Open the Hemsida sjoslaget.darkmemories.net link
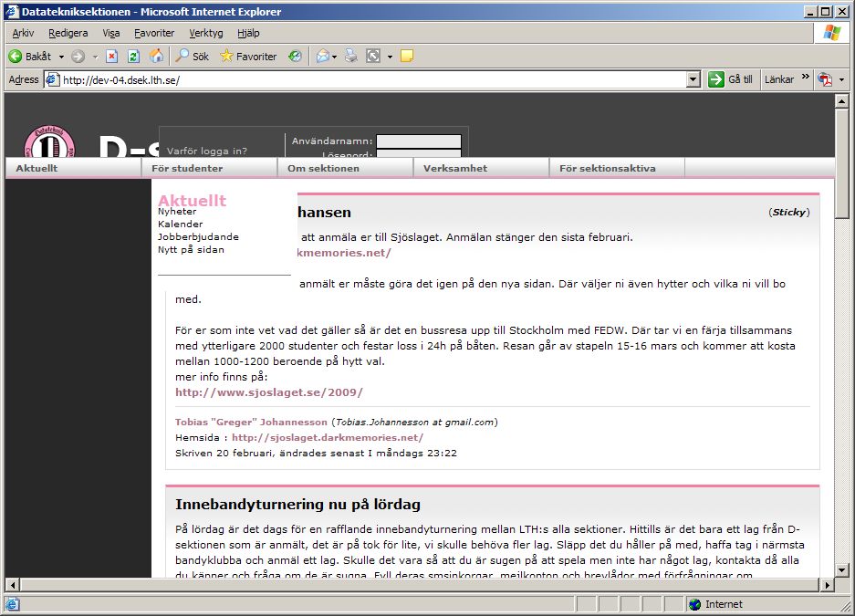The width and height of the screenshot is (855, 616). tap(328, 437)
